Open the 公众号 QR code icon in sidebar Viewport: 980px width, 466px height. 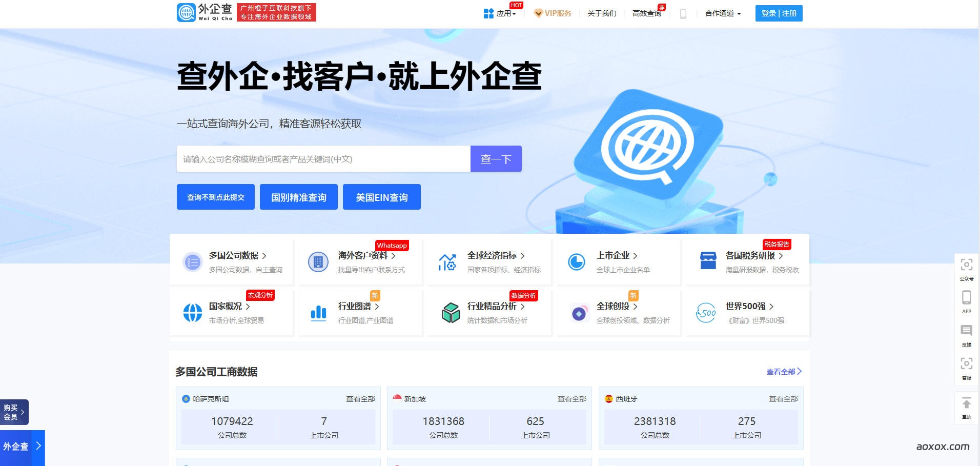coord(967,265)
